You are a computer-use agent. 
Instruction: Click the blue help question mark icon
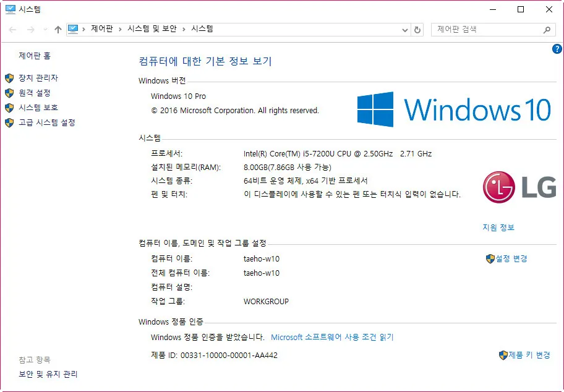[558, 49]
